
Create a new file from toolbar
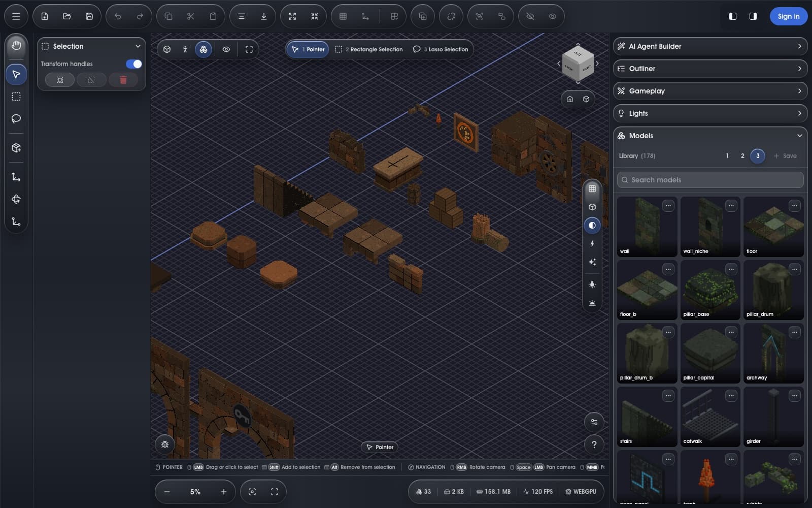[45, 16]
